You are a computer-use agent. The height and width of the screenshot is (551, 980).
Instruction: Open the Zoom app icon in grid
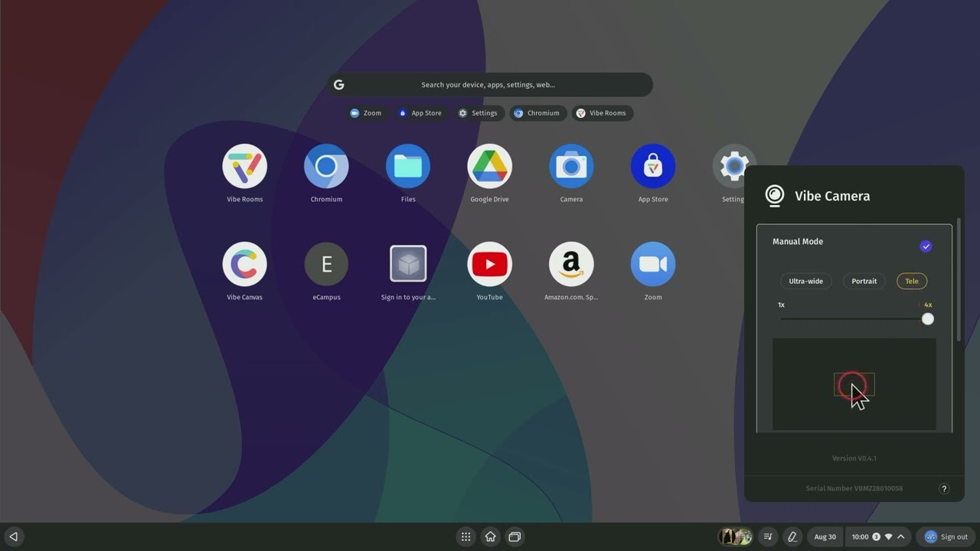click(x=652, y=264)
